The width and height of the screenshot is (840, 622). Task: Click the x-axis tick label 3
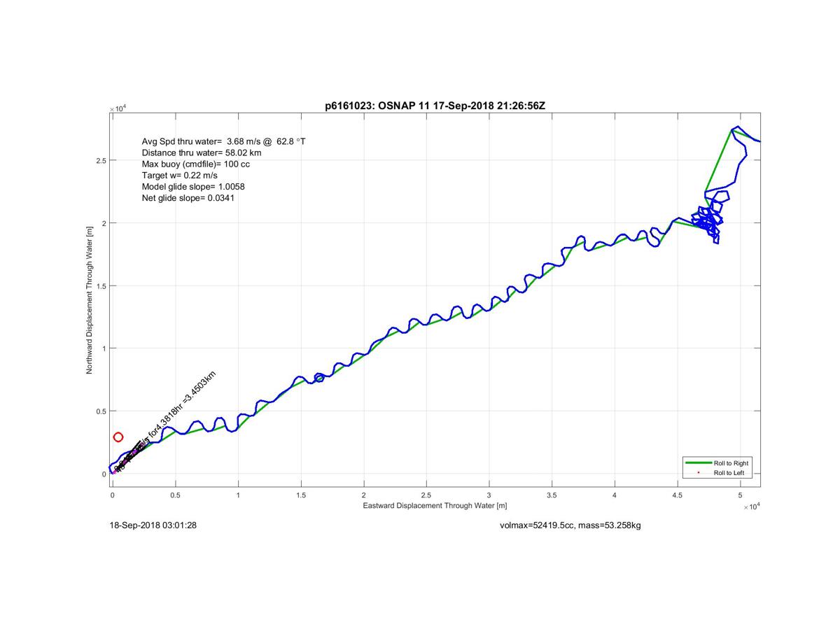pos(489,495)
